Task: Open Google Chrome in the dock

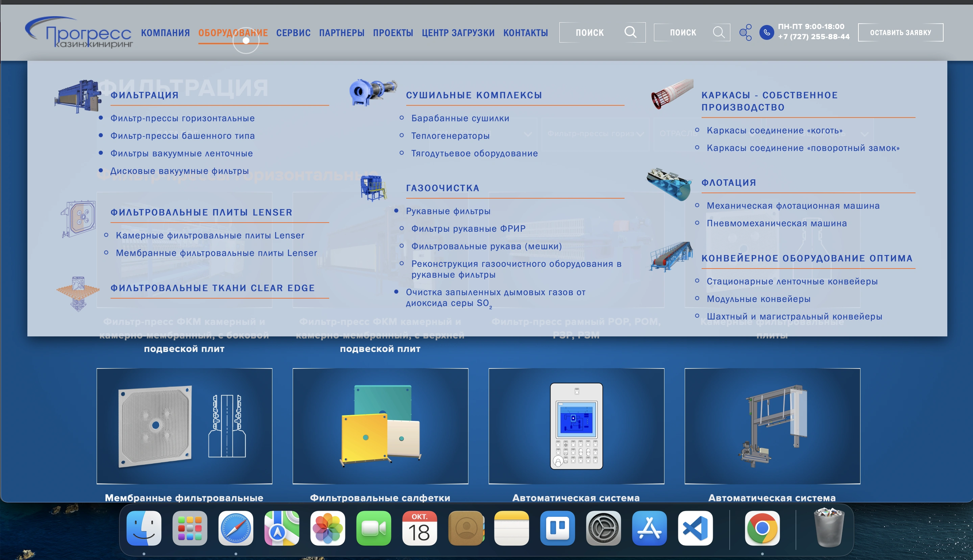Action: click(x=762, y=528)
